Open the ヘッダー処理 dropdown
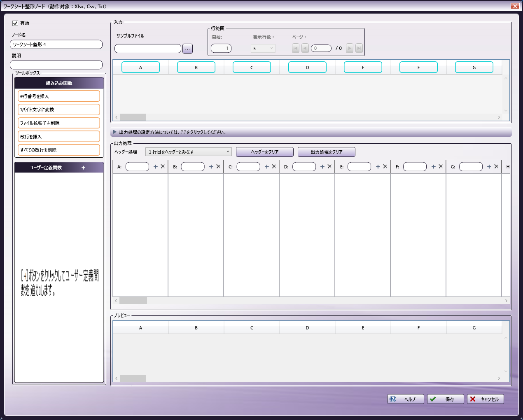Image resolution: width=523 pixels, height=420 pixels. 189,152
